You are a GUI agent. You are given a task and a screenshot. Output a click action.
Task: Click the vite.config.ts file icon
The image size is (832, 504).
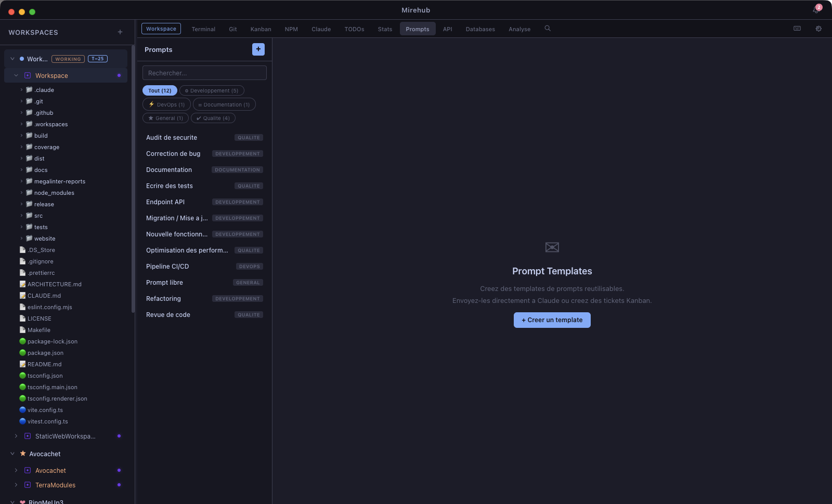(22, 410)
